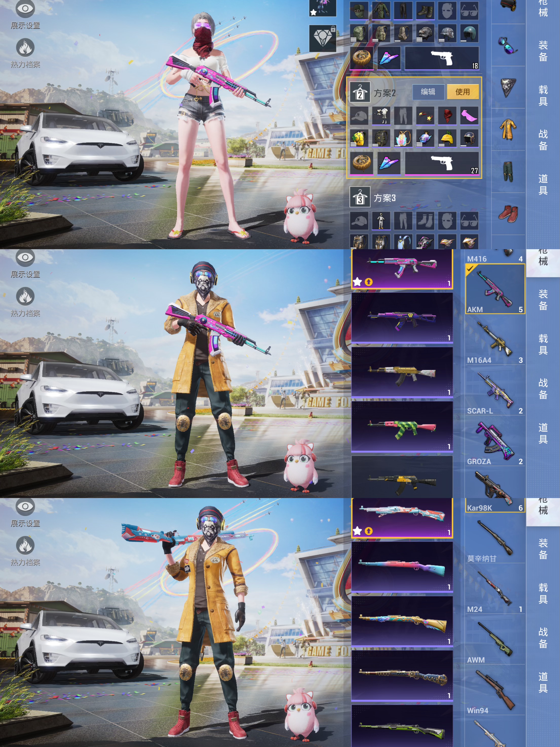Choose the dark green pants equipment item
560x747 pixels.
coord(508,172)
